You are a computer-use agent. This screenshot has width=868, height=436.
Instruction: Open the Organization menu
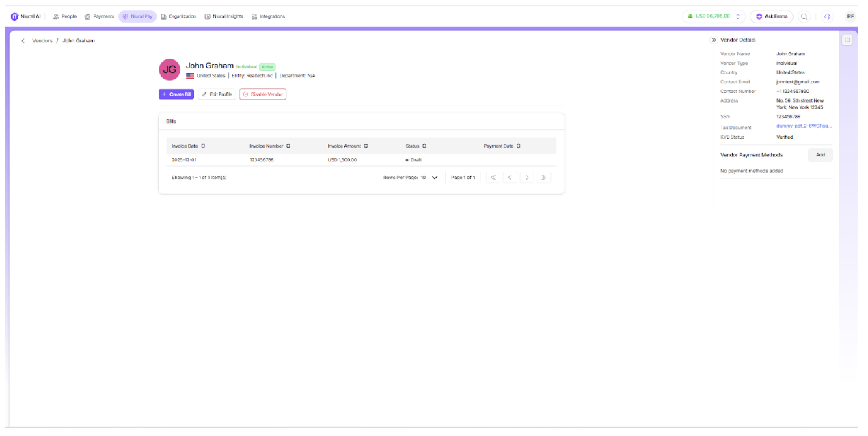pyautogui.click(x=178, y=16)
